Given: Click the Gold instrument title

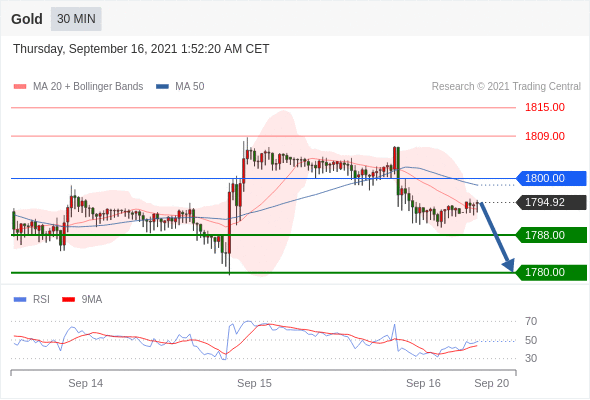Looking at the screenshot, I should 27,19.
